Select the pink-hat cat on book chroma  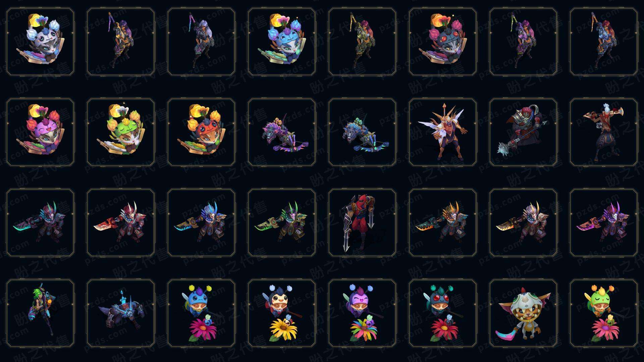(x=40, y=132)
